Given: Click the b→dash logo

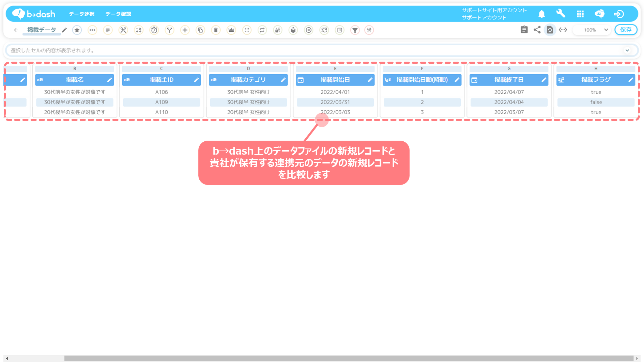Looking at the screenshot, I should click(x=33, y=14).
